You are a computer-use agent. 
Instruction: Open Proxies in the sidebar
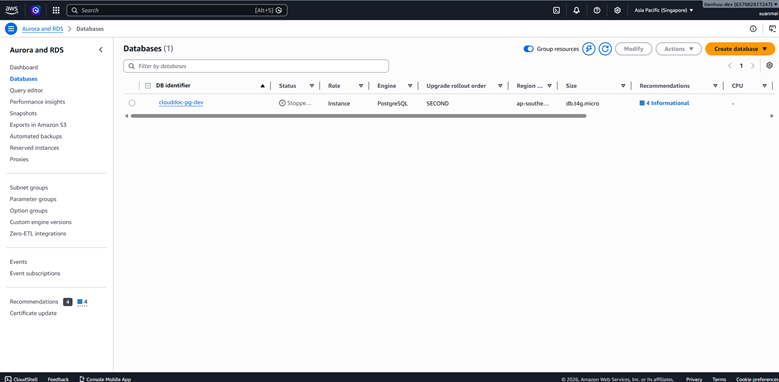click(x=19, y=159)
